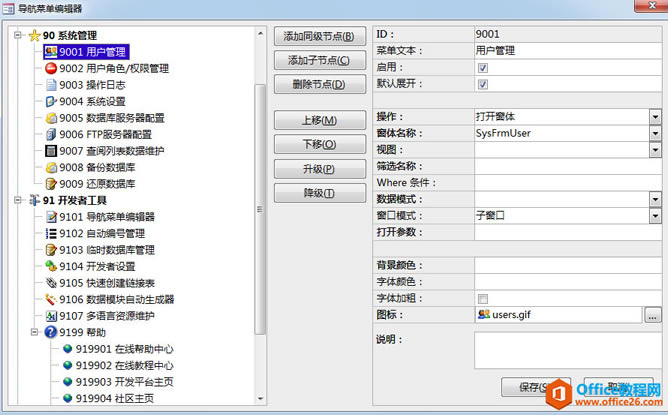Viewport: 668px width, 415px height.
Task: Click the tree scrollbar down arrow
Action: (260, 399)
